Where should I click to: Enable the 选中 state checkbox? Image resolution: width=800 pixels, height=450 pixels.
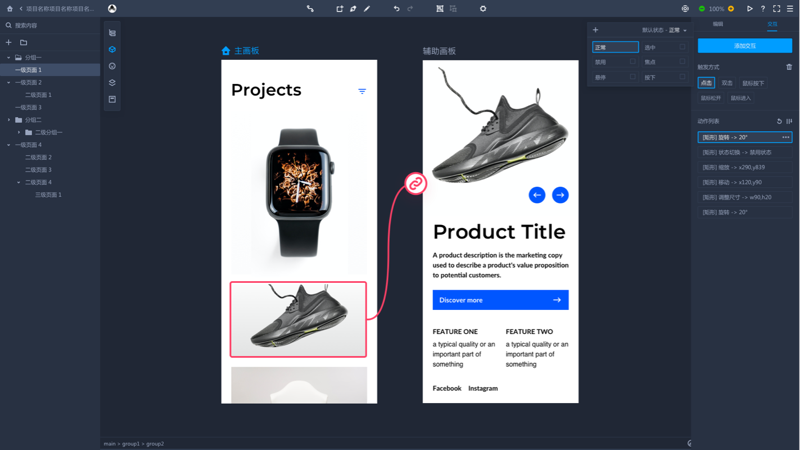point(682,47)
